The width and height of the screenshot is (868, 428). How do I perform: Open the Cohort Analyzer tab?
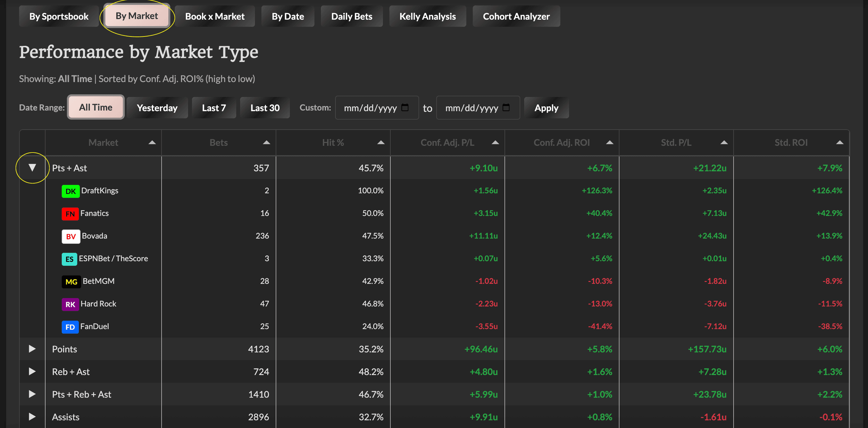tap(516, 16)
